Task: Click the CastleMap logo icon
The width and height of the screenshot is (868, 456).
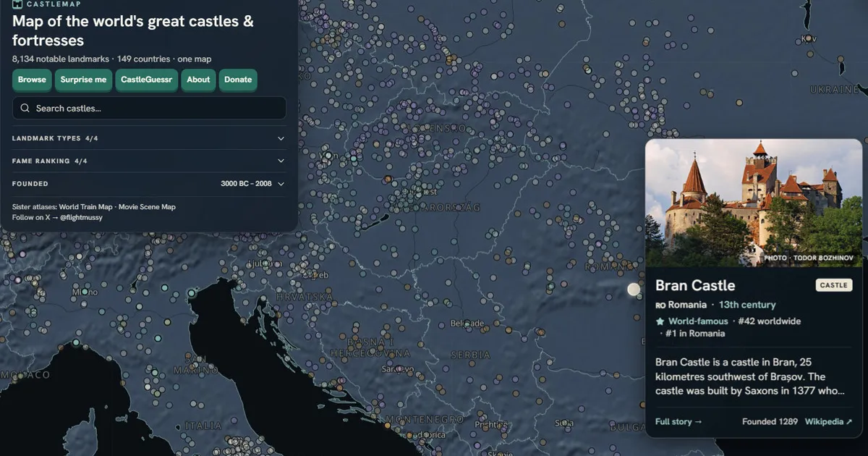Action: point(17,4)
